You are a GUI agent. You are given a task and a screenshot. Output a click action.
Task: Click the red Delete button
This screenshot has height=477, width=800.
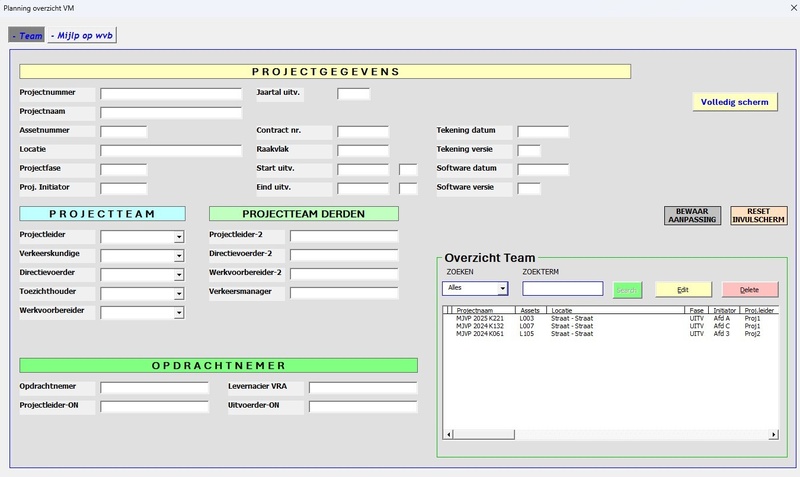pyautogui.click(x=749, y=290)
